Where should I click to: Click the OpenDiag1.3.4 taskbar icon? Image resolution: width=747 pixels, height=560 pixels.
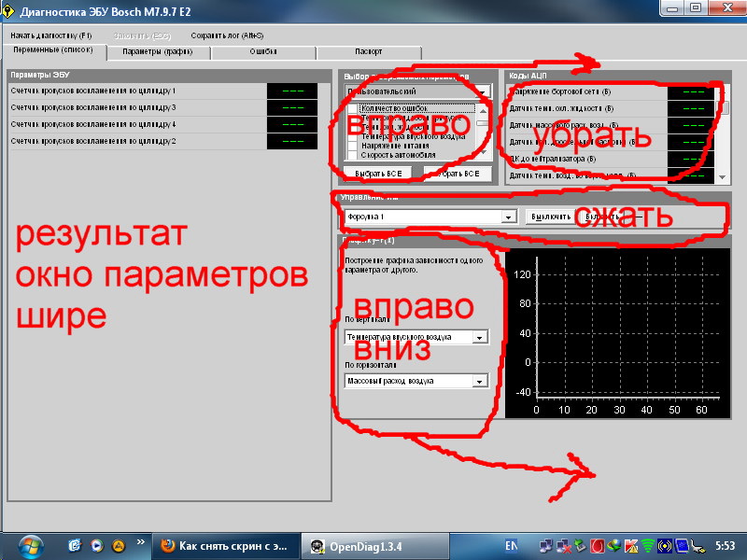coord(317,546)
